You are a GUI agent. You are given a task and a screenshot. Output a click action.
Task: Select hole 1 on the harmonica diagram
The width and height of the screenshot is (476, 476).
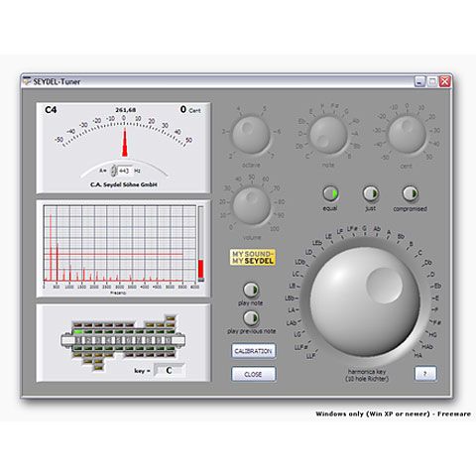click(x=78, y=340)
